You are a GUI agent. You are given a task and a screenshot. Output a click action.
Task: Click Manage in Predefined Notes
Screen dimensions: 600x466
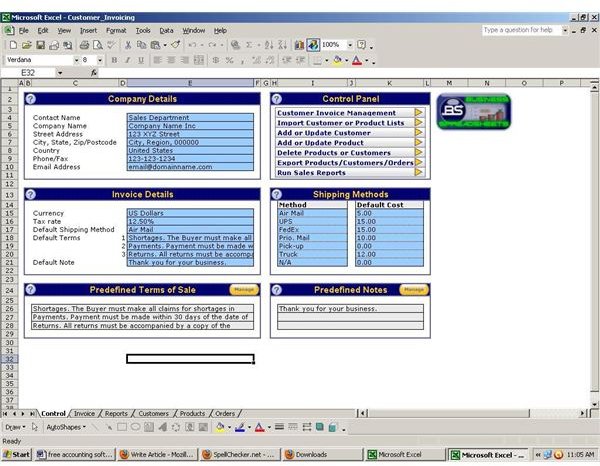[x=414, y=290]
